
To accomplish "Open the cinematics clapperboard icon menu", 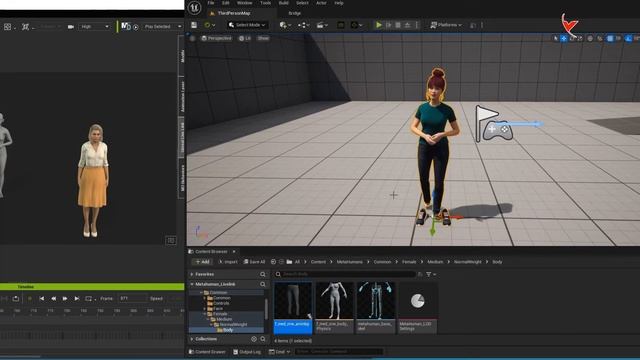I will [x=322, y=25].
